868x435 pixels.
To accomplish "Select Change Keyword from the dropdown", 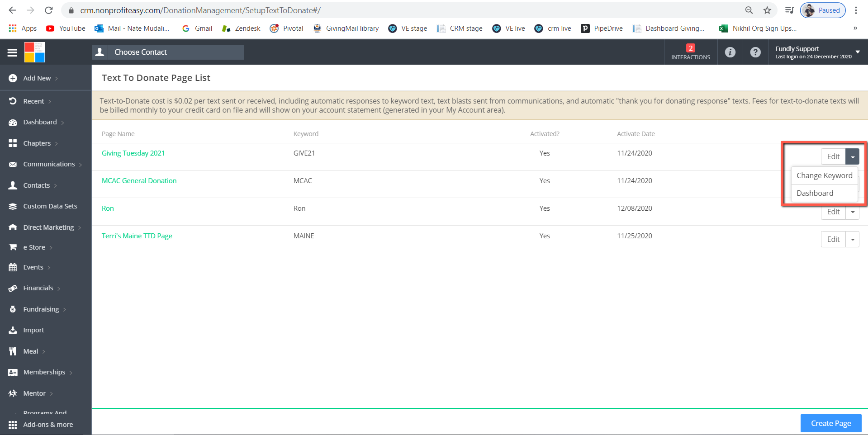I will [x=824, y=175].
